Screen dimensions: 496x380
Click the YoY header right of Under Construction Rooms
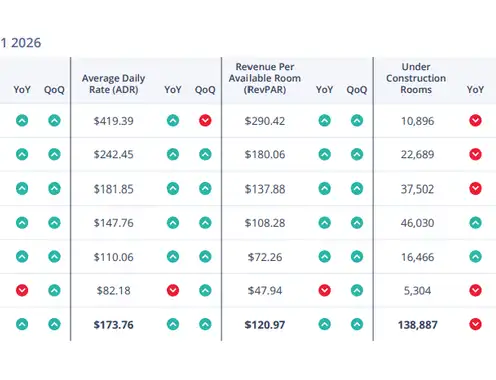475,89
